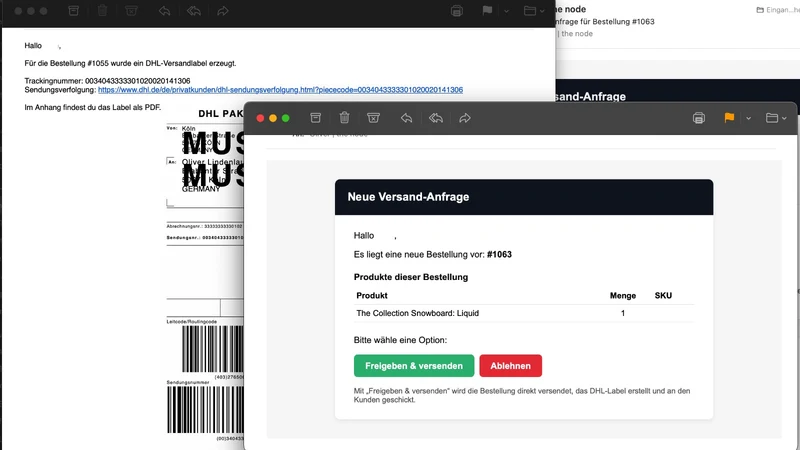Forward the DHL label email in back window
Screen dimensions: 800x450
(x=223, y=11)
